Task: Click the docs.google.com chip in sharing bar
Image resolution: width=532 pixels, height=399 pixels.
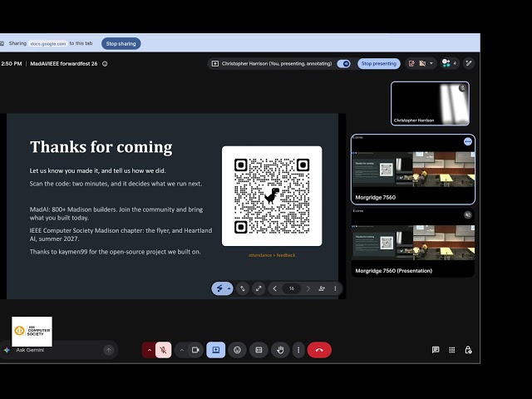Action: pos(48,43)
